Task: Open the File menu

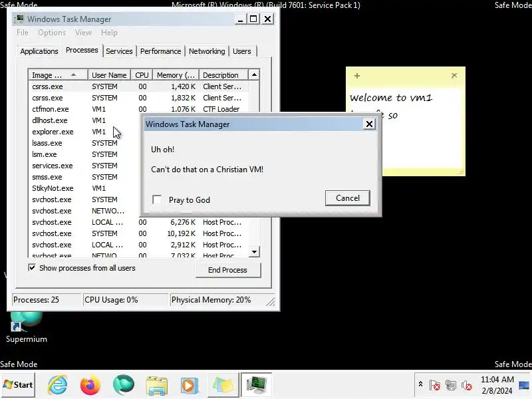Action: 23,33
